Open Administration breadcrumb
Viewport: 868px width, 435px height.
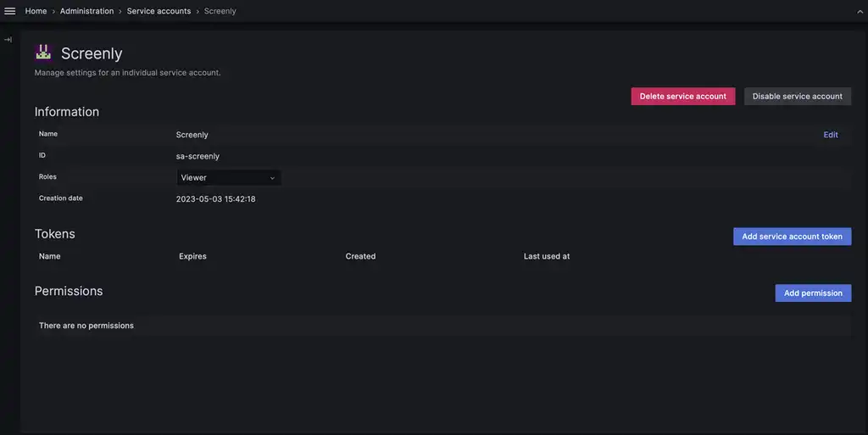point(87,11)
